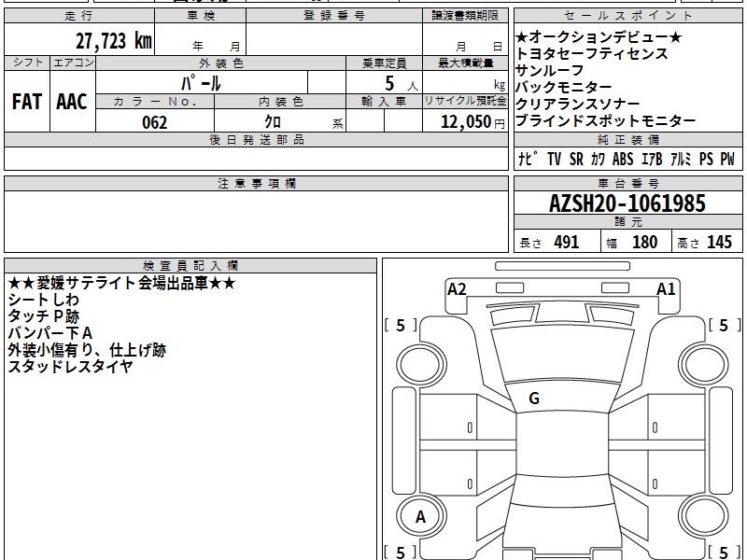Click the "A2" damage mark on diagram
Viewport: 747px width, 560px height.
pyautogui.click(x=457, y=289)
